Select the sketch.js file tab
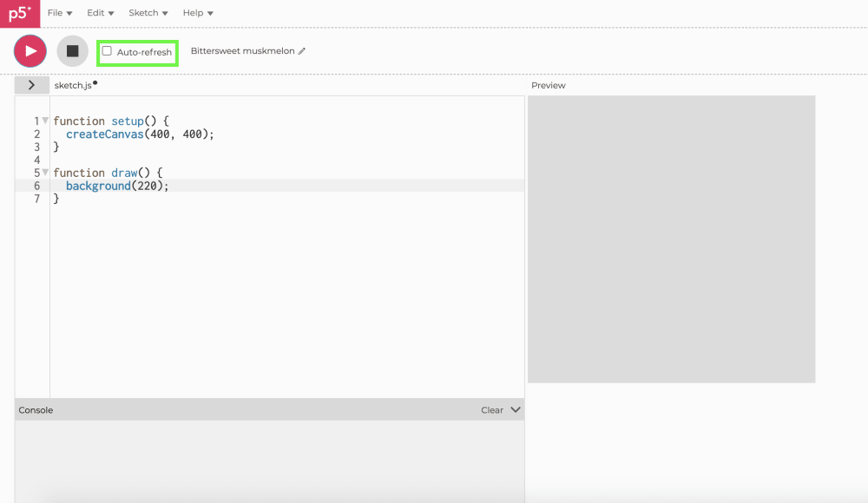Viewport: 868px width, 503px height. (x=73, y=85)
